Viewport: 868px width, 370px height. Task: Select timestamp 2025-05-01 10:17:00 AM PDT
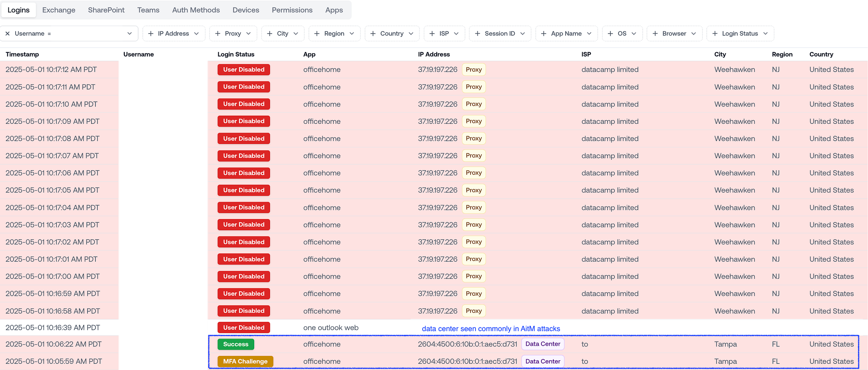coord(52,277)
